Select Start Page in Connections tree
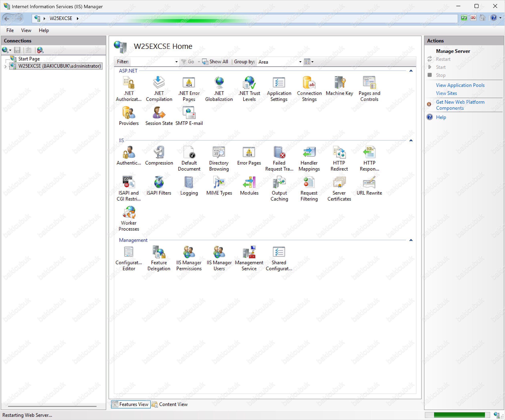The image size is (505, 420). 29,59
